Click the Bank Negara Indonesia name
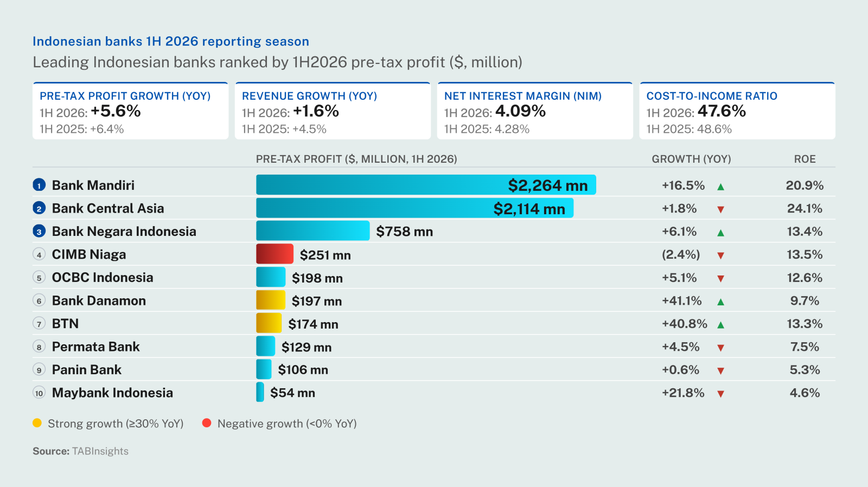This screenshot has width=868, height=487. pyautogui.click(x=124, y=232)
